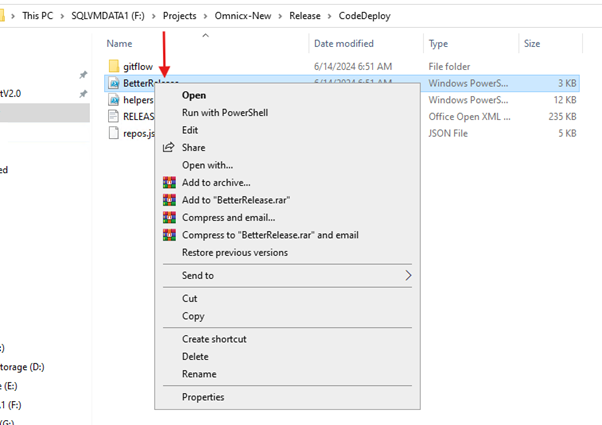Screen dimensions: 602x425
Task: Choose Add to archive... option
Action: pos(216,182)
